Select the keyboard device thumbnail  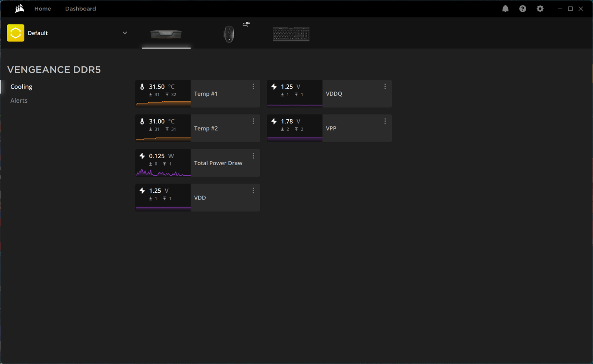coord(291,34)
